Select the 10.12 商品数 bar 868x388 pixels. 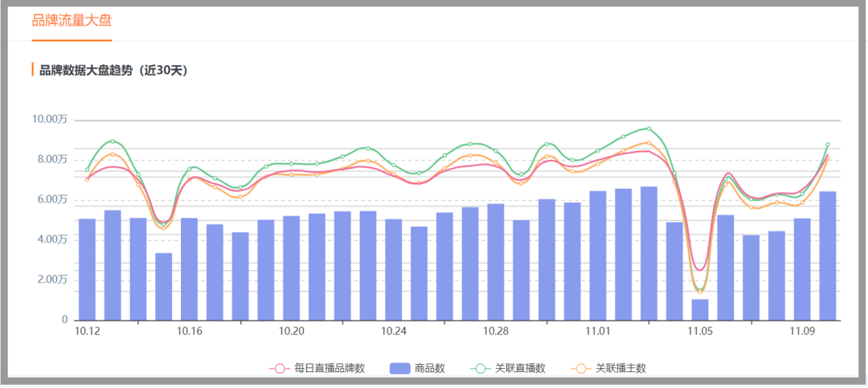point(87,270)
